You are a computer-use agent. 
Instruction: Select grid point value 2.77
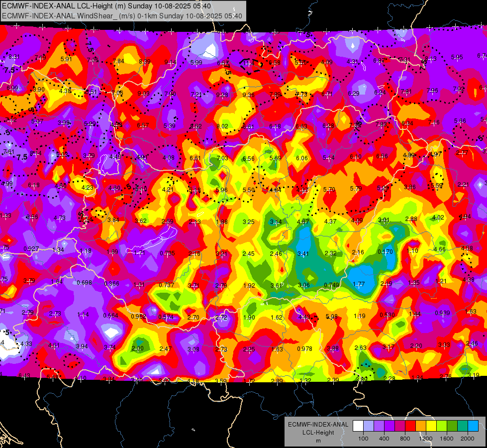(462, 153)
